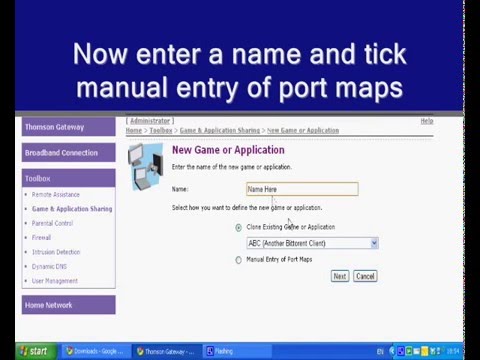Go to the Home breadcrumb link
480x360 pixels.
coord(134,130)
